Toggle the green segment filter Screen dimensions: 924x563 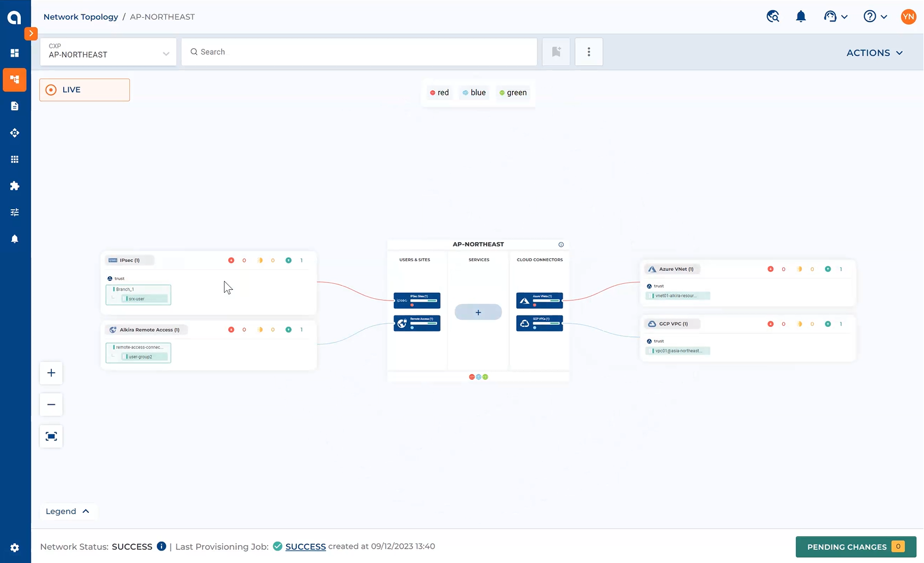point(513,92)
